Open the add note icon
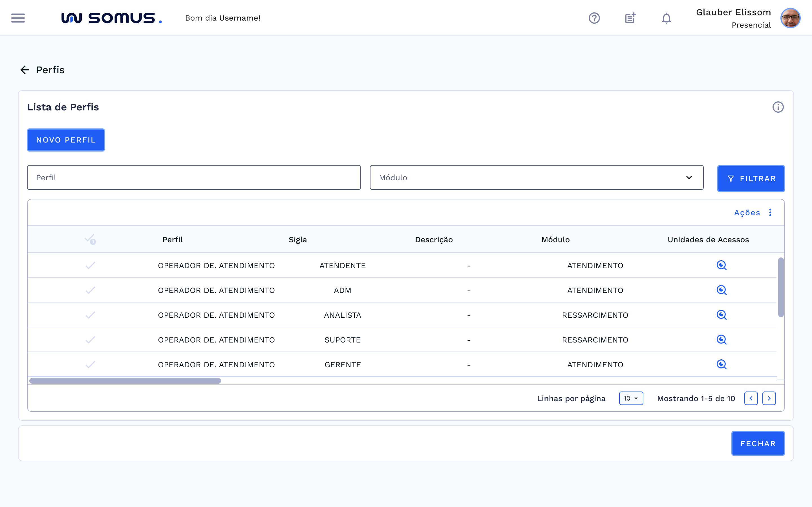Image resolution: width=812 pixels, height=507 pixels. [630, 18]
